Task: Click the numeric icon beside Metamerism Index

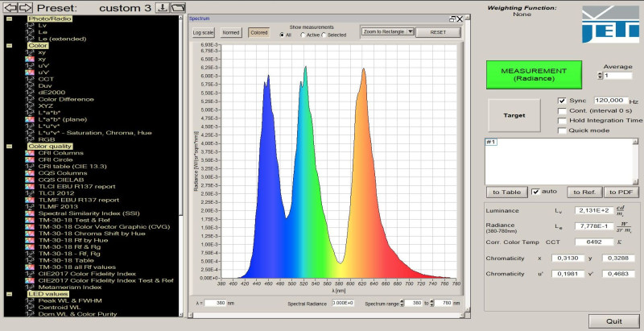Action: point(30,287)
